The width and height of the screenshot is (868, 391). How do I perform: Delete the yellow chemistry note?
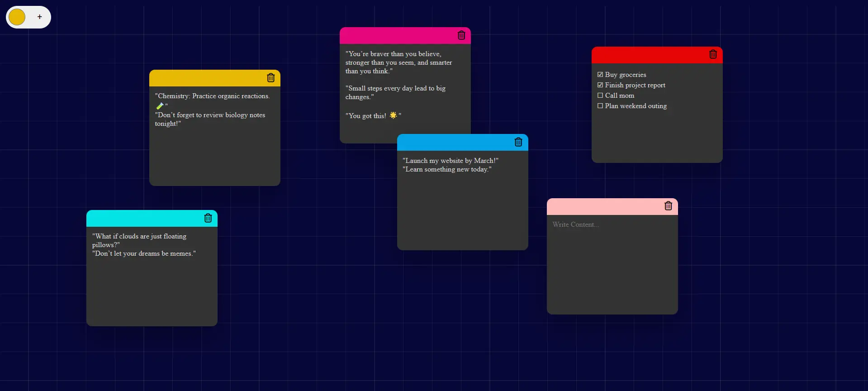[x=270, y=78]
